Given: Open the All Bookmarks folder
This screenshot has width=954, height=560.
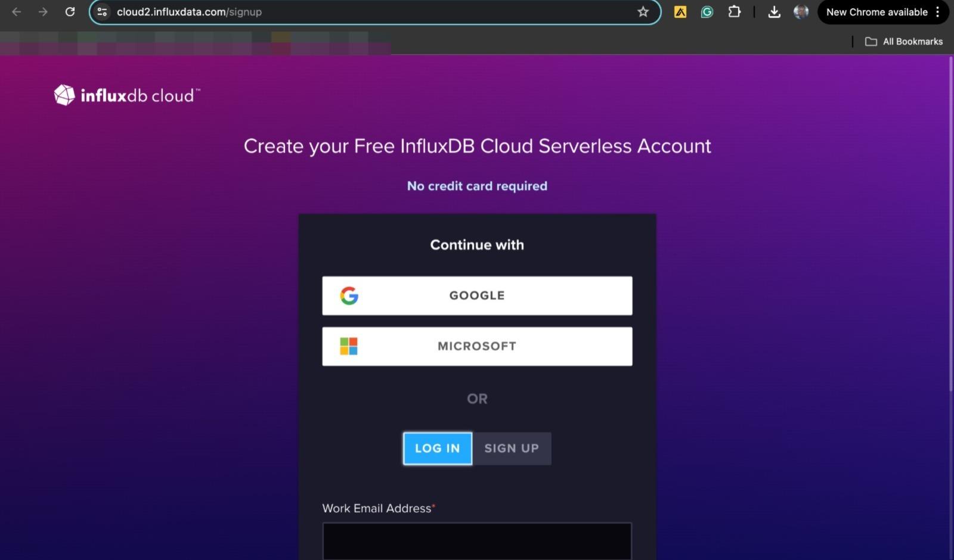Looking at the screenshot, I should (x=904, y=42).
